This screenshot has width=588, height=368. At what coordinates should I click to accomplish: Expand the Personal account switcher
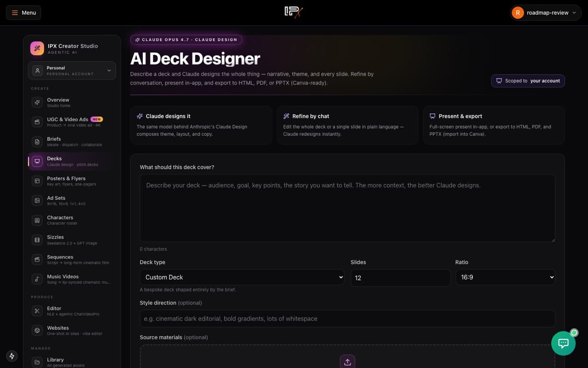[x=72, y=70]
